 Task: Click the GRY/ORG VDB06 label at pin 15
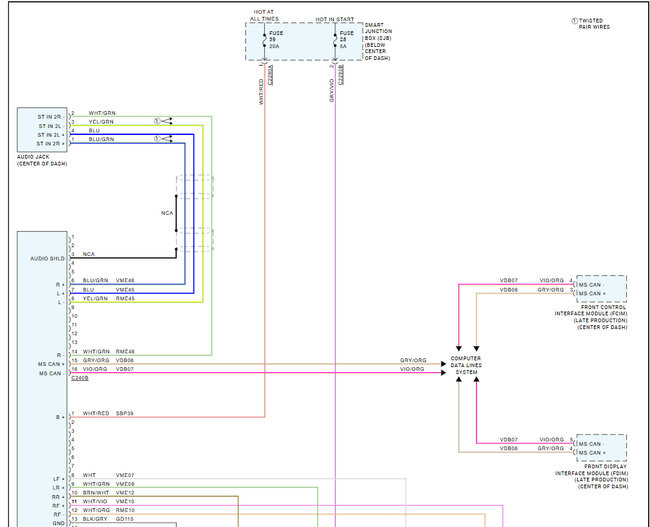click(x=108, y=360)
